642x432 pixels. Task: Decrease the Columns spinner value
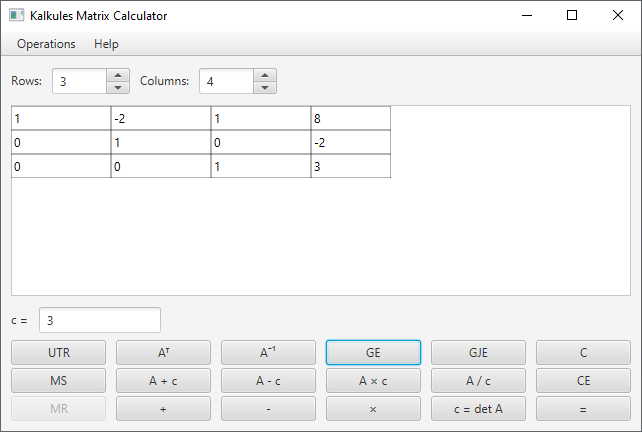click(x=265, y=88)
